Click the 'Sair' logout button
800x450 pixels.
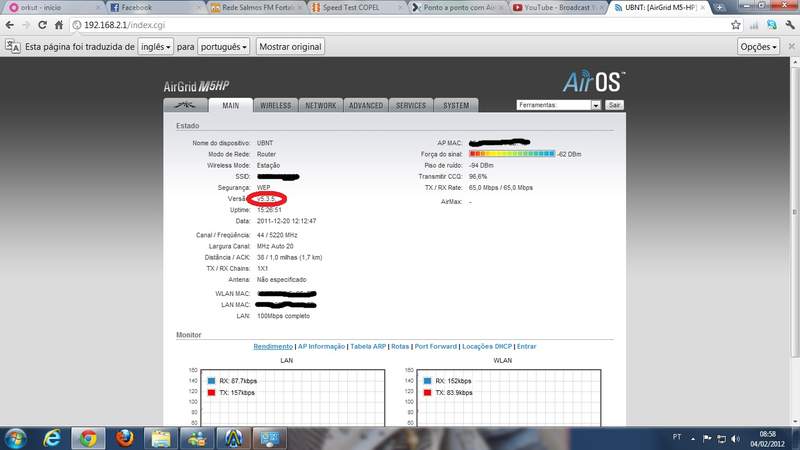coord(614,105)
